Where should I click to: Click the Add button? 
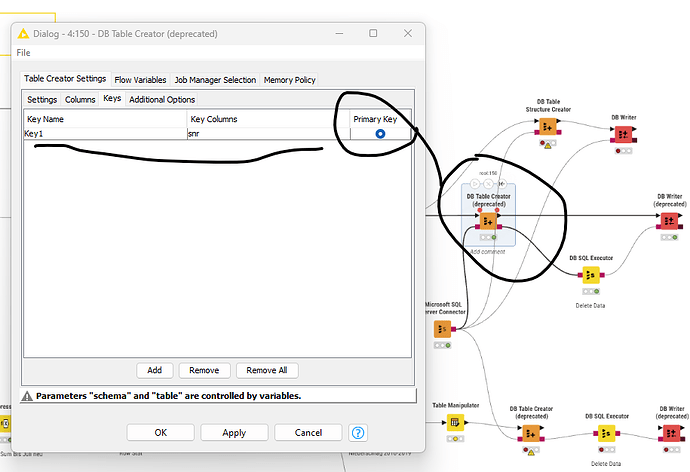point(154,370)
